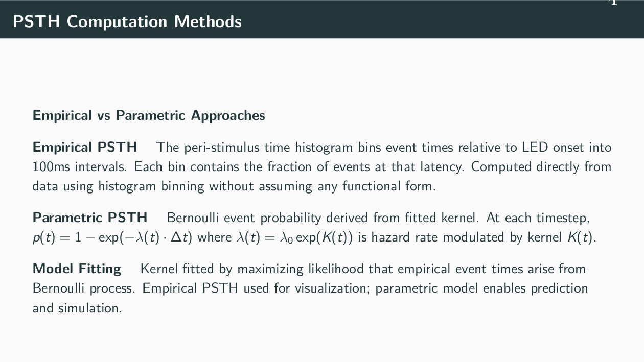Image resolution: width=644 pixels, height=362 pixels.
Task: Select the bold "Empirical PSTH" label
Action: pos(85,147)
